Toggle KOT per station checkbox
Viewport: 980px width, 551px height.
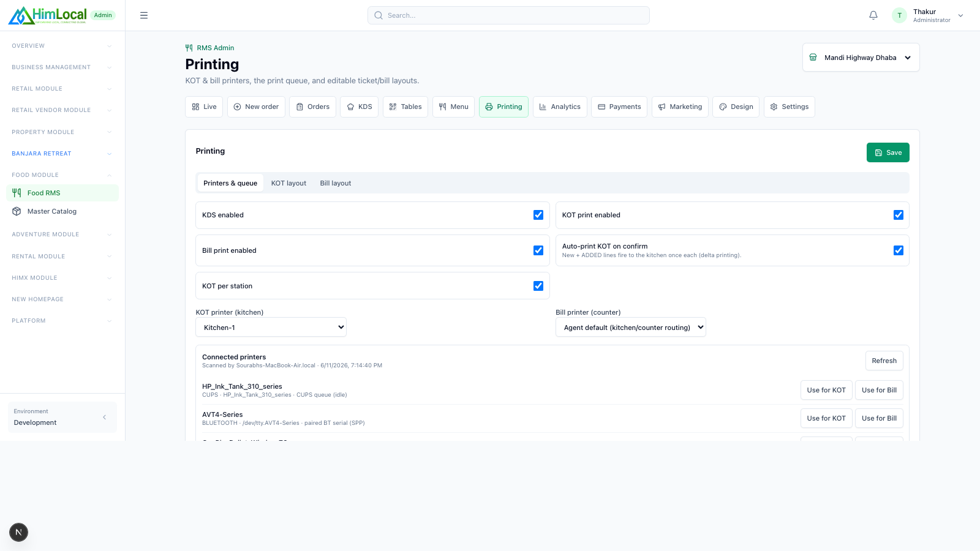point(538,286)
